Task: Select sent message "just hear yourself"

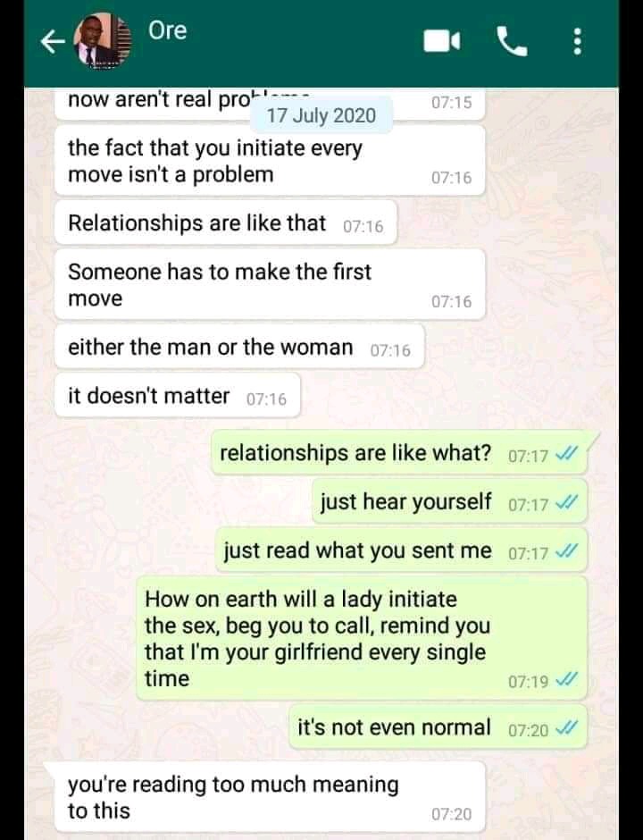Action: pos(450,502)
